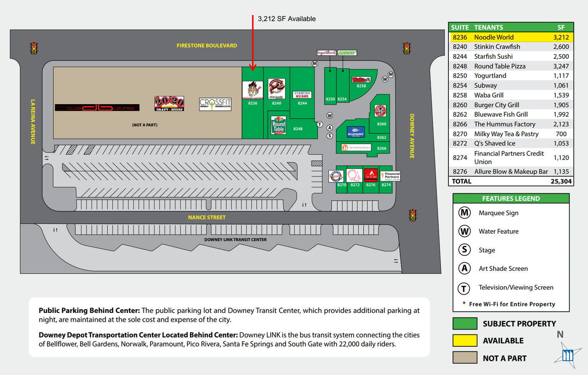Image resolution: width=588 pixels, height=375 pixels.
Task: Select the Bluewave Fish Grill logo
Action: pos(355,132)
